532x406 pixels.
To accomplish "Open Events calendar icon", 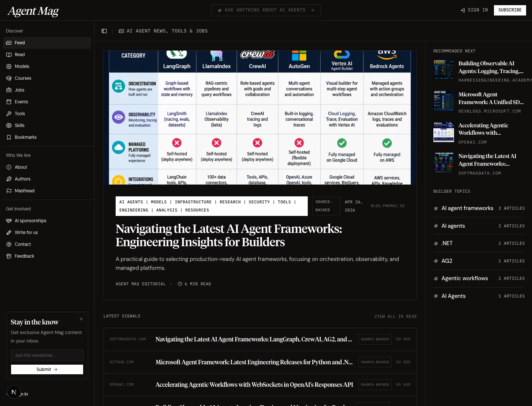I will [9, 102].
